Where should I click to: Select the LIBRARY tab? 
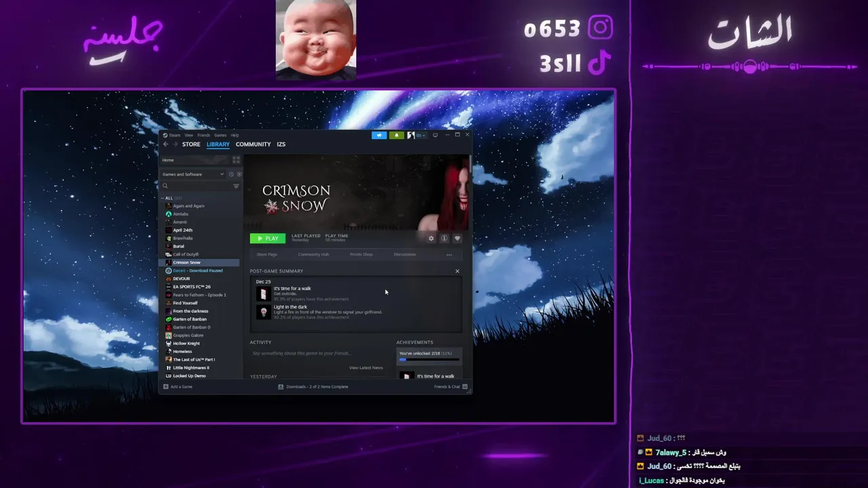(x=218, y=144)
